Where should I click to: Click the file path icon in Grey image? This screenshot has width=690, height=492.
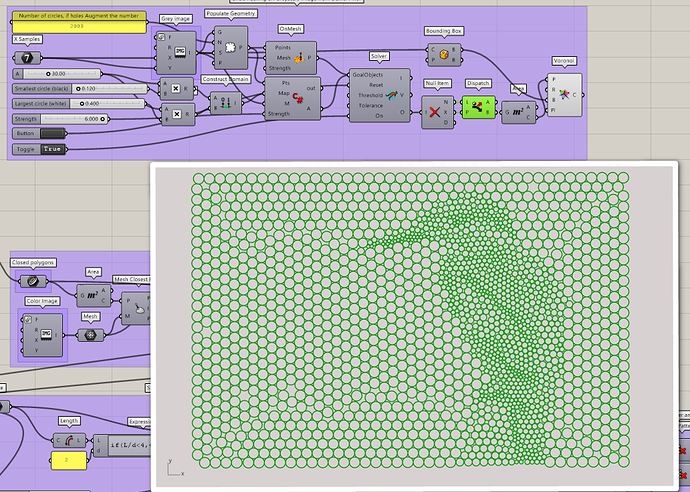tap(161, 37)
